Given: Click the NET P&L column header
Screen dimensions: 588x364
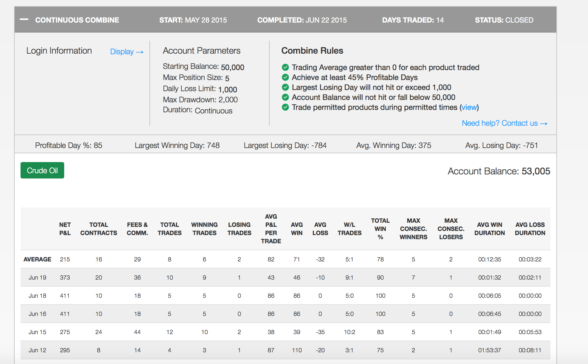Looking at the screenshot, I should [x=65, y=229].
